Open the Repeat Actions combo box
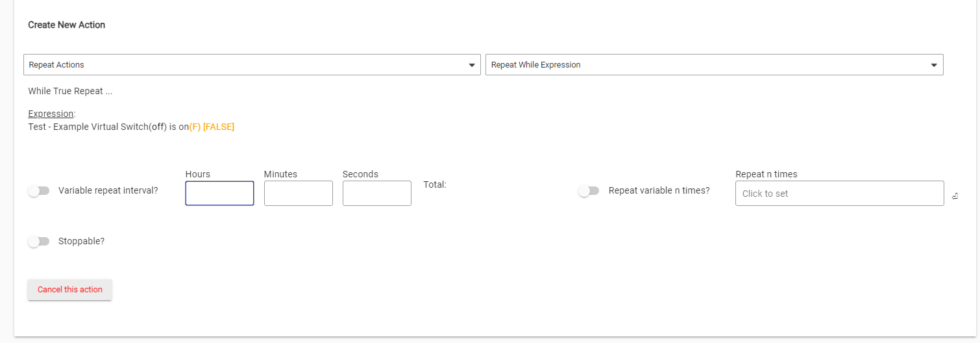 click(x=247, y=65)
